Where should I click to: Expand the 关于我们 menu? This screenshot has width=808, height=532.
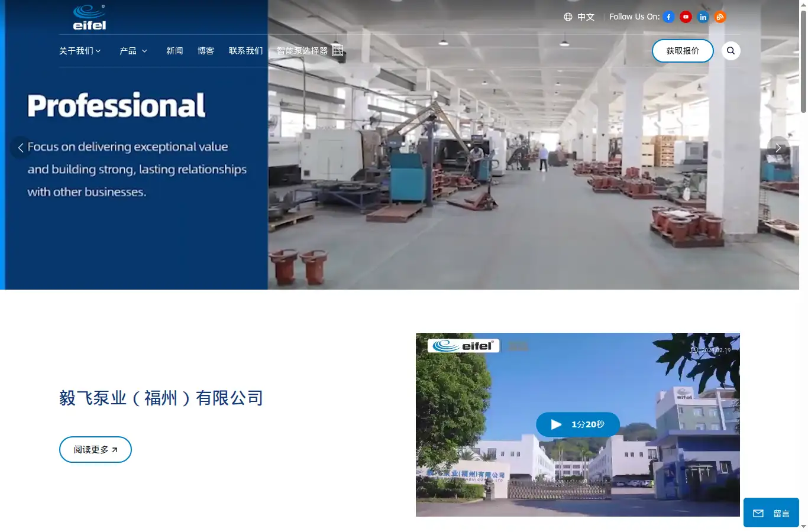(80, 51)
